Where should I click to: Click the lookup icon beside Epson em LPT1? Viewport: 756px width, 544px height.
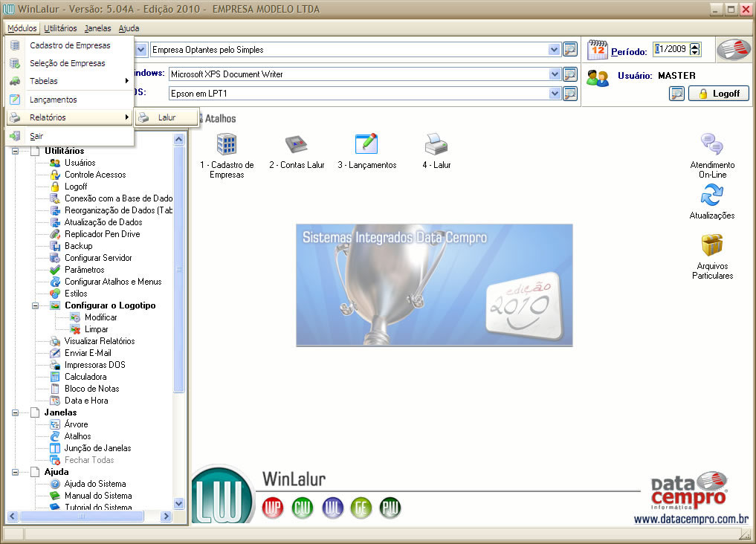click(x=570, y=93)
